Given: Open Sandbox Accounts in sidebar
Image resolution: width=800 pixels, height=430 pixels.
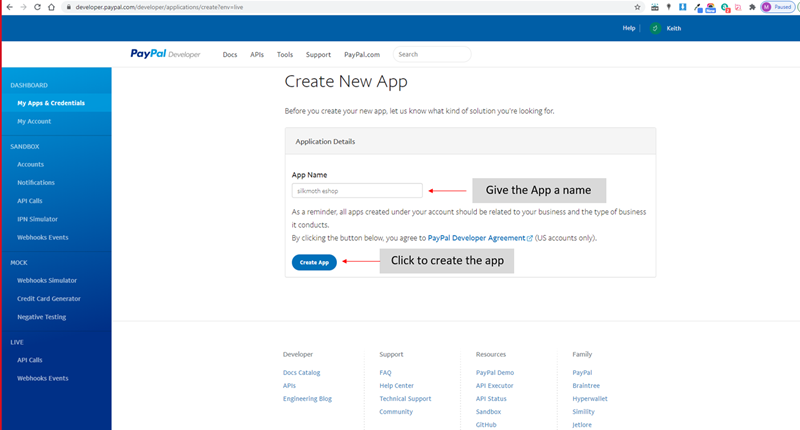Looking at the screenshot, I should 31,164.
